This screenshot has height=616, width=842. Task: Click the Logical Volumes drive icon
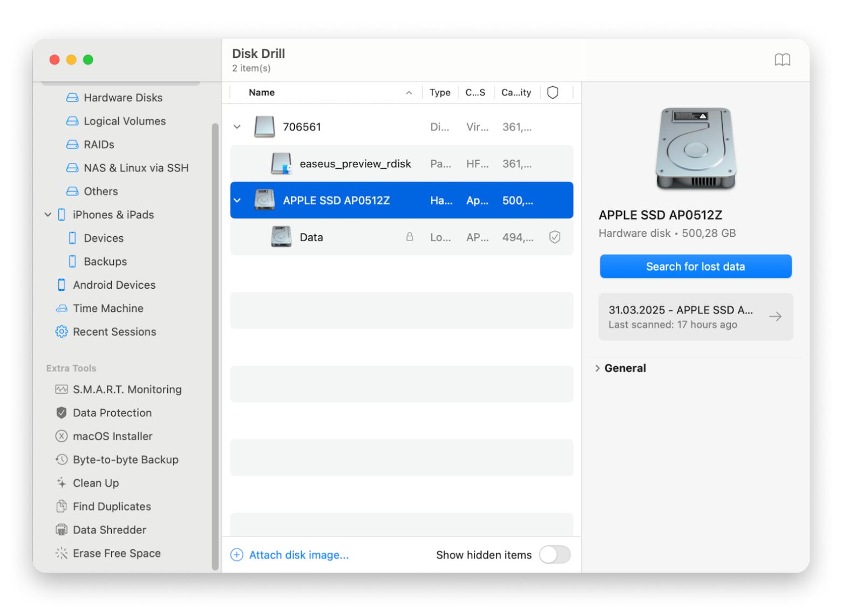click(72, 121)
